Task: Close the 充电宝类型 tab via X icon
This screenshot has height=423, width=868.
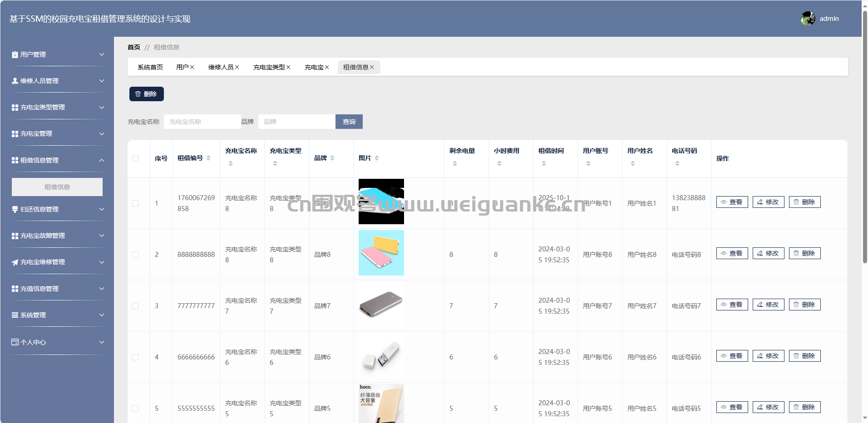Action: click(288, 67)
